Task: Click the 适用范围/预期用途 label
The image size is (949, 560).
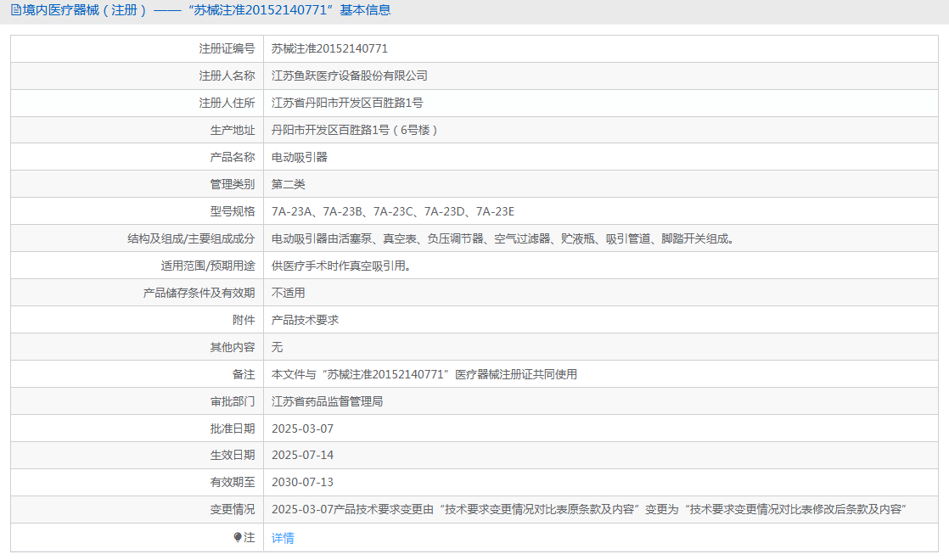Action: [x=208, y=266]
